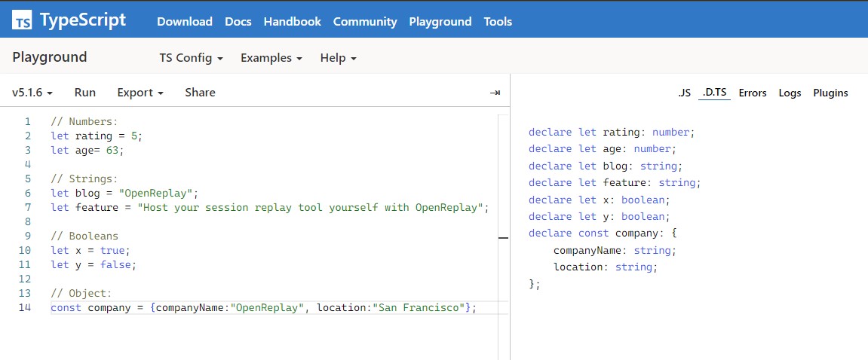
Task: Open the Export dropdown
Action: [140, 93]
